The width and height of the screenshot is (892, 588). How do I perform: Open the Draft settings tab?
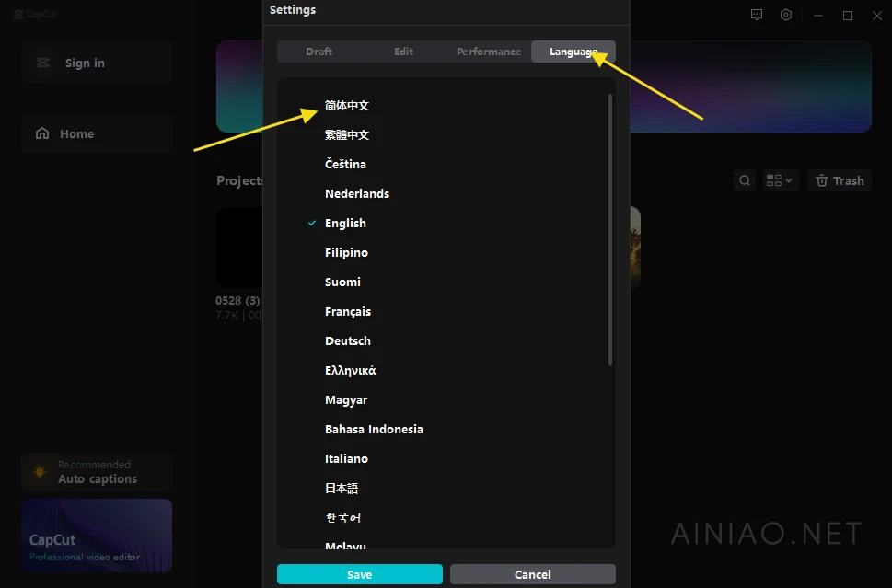click(x=319, y=52)
